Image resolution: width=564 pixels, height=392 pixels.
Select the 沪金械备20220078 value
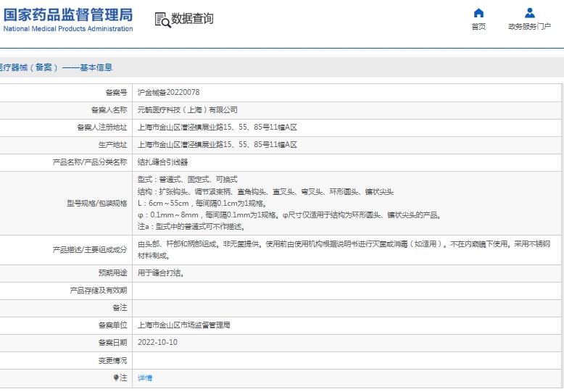pos(168,93)
